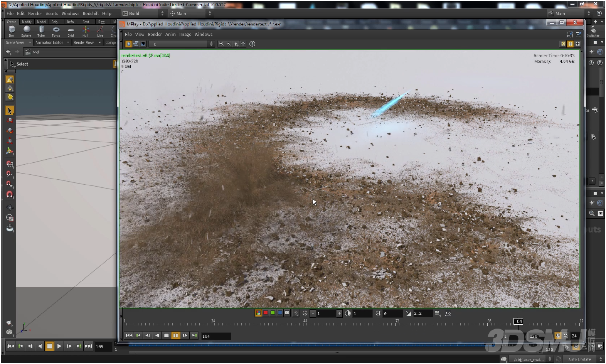Open the MPlay image info icon

click(252, 44)
